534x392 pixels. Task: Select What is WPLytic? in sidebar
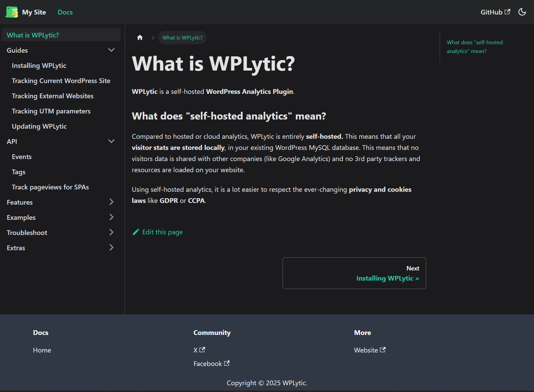pyautogui.click(x=61, y=35)
